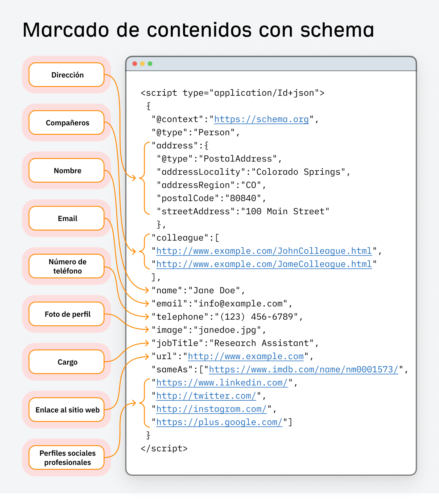
Task: Click the Email label box
Action: tap(67, 218)
